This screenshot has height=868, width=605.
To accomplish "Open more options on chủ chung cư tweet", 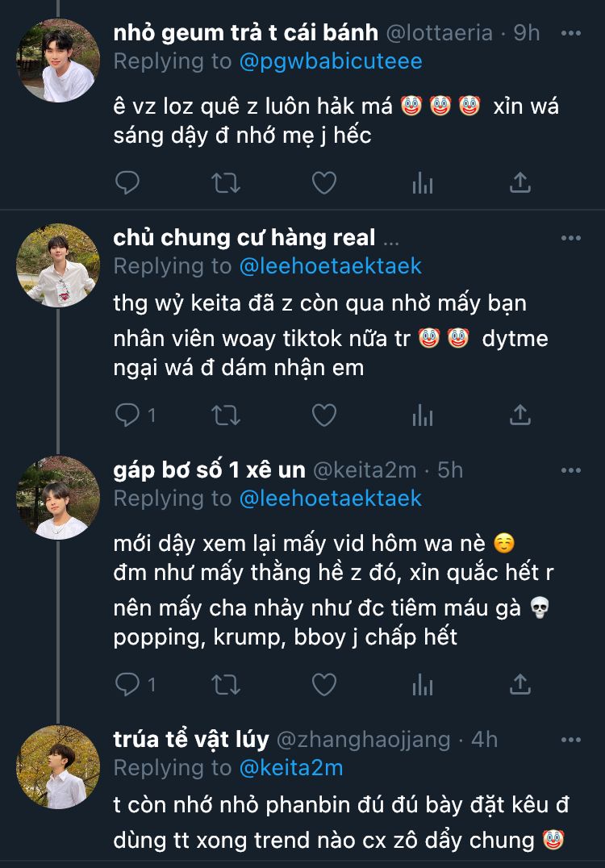I will point(571,238).
